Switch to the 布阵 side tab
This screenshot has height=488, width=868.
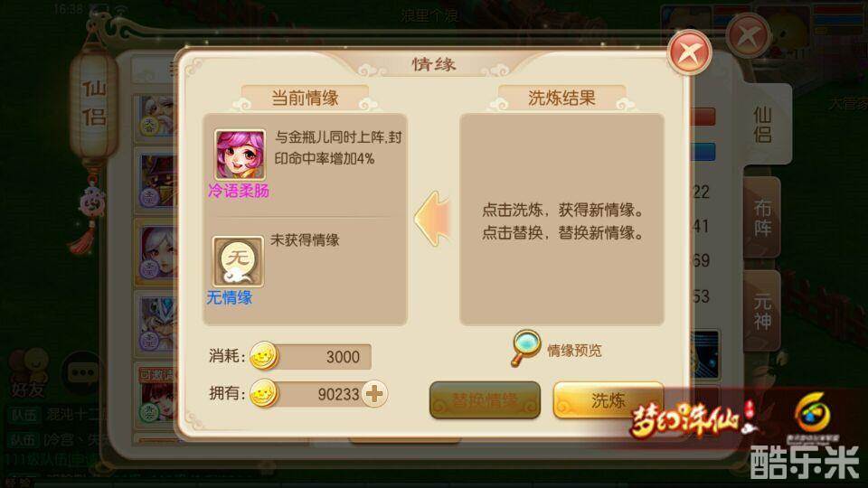[x=761, y=218]
